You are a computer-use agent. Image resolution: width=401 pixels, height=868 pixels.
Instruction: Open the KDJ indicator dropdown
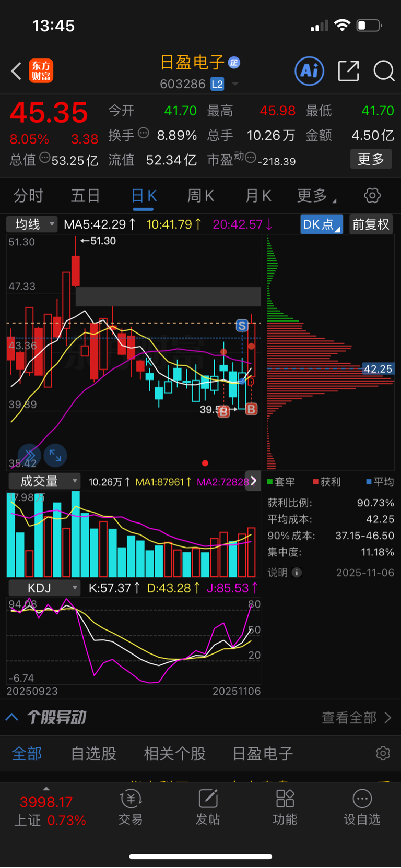coord(44,588)
